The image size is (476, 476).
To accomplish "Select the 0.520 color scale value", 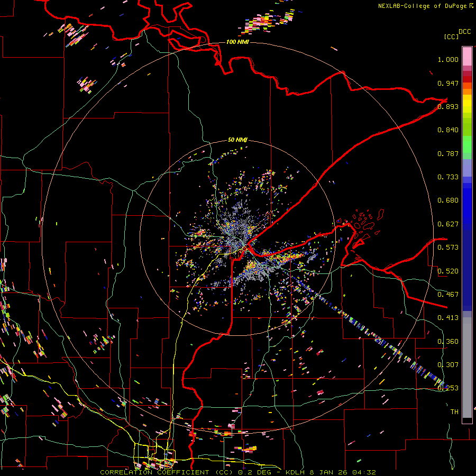I will pos(448,271).
